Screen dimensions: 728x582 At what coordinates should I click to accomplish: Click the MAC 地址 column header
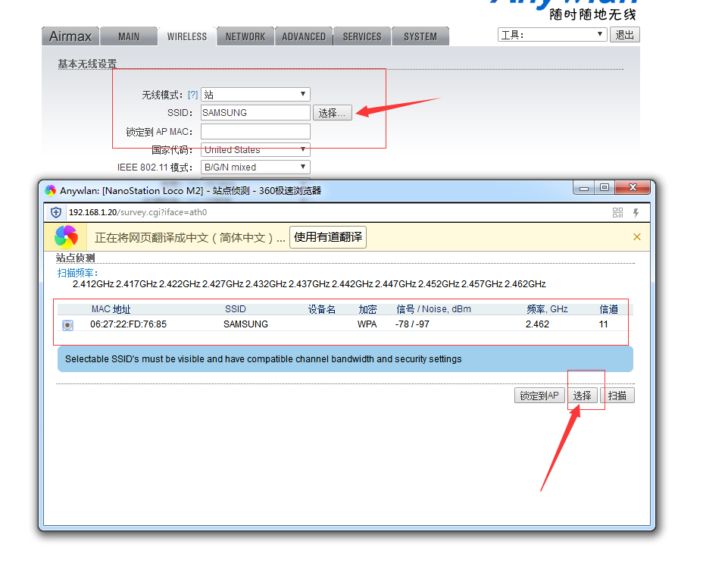click(111, 309)
